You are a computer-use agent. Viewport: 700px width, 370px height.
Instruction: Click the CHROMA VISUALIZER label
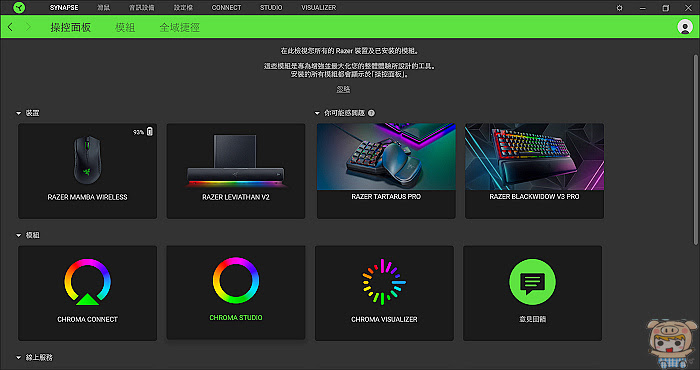click(x=384, y=320)
